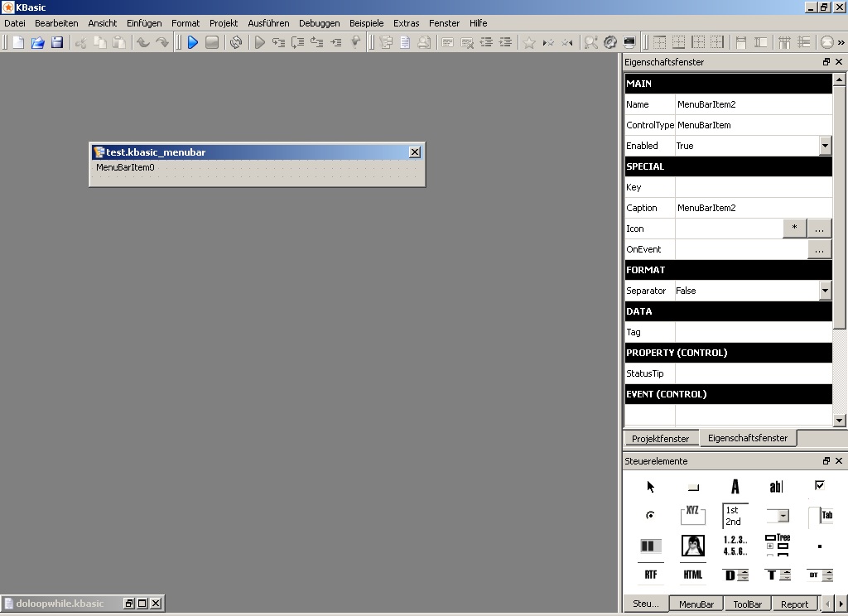Open a file with the folder icon
Image resolution: width=848 pixels, height=616 pixels.
tap(37, 42)
